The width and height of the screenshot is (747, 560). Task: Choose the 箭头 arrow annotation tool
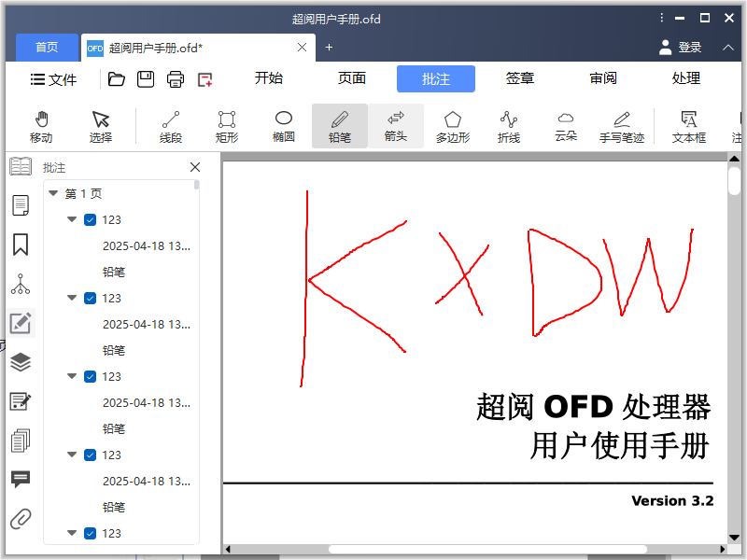click(x=396, y=127)
